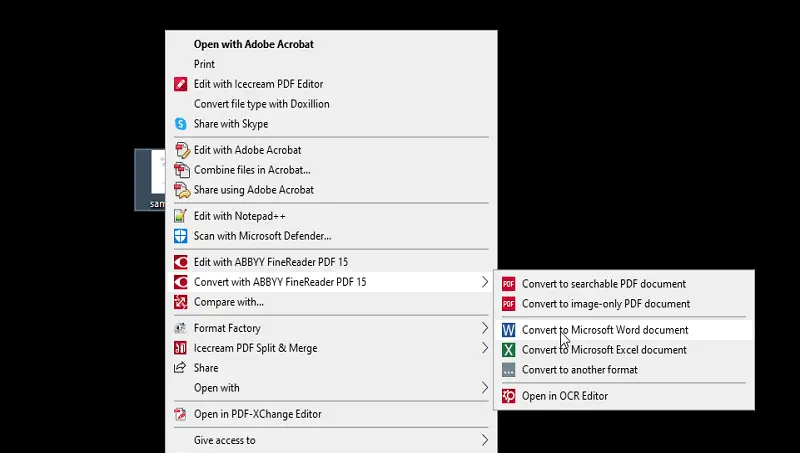The image size is (800, 453).
Task: Click the Microsoft Excel X icon
Action: tap(509, 350)
